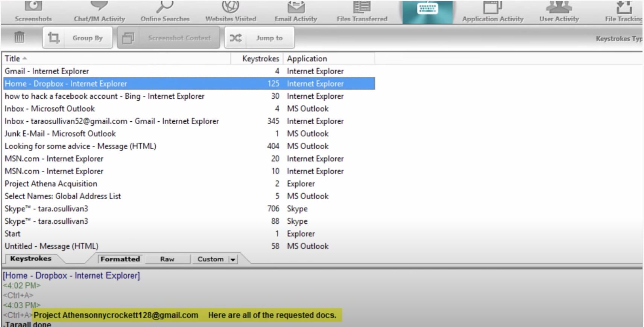The image size is (644, 327).
Task: Select row how to hack a facebook account
Action: [x=189, y=96]
